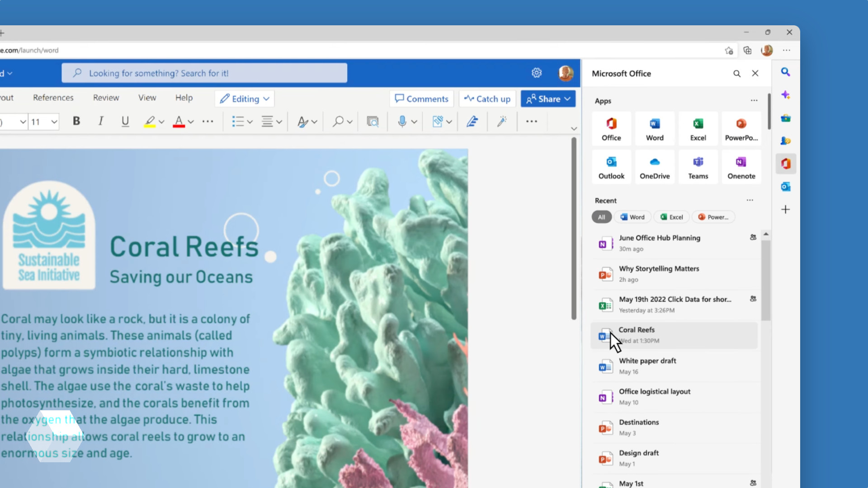The width and height of the screenshot is (868, 488).
Task: Expand the font color dropdown arrow
Action: tap(191, 122)
